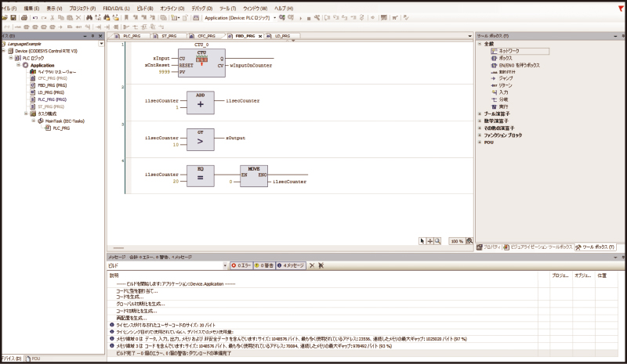Select the 実行 tool in toolbox

(x=500, y=106)
